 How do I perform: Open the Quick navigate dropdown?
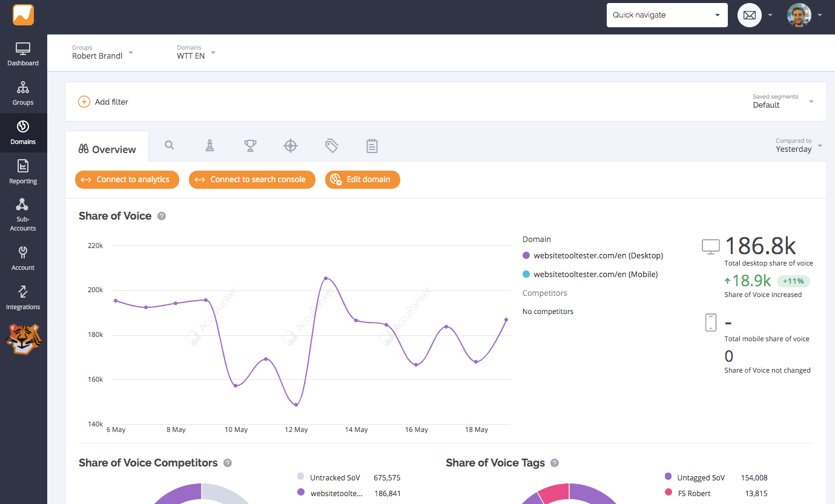tap(667, 15)
